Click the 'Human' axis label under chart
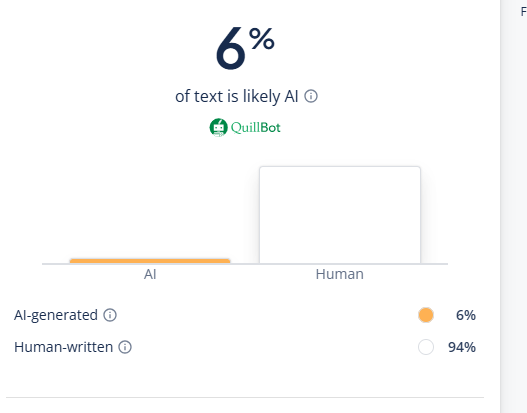This screenshot has width=527, height=413. pos(339,274)
